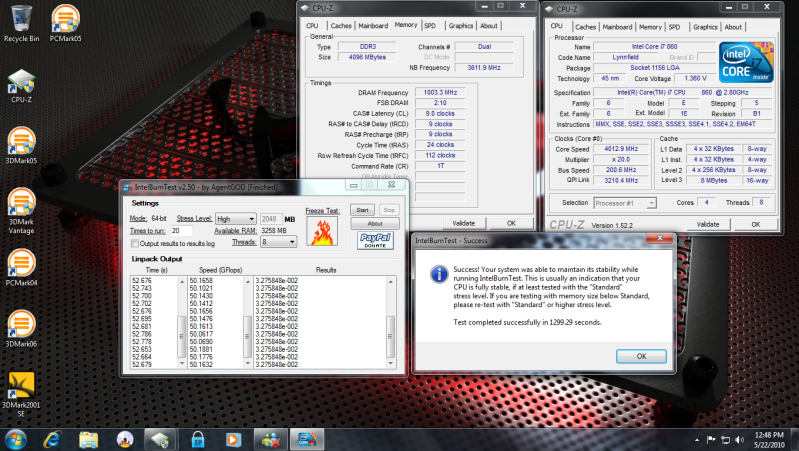Viewport: 799px width, 451px height.
Task: Open the Stress Level dropdown
Action: coord(235,219)
